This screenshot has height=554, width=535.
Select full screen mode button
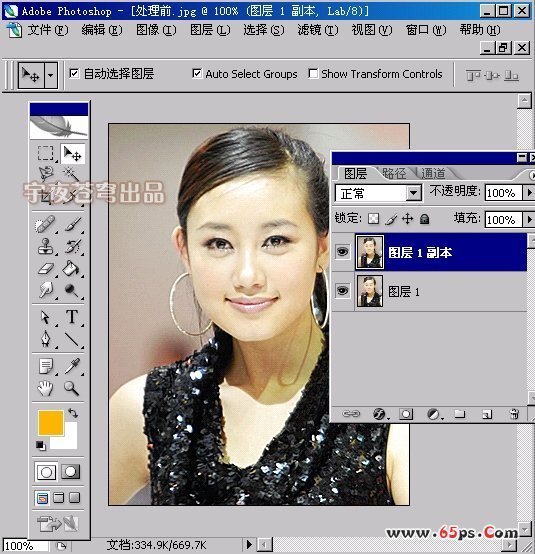coord(75,498)
